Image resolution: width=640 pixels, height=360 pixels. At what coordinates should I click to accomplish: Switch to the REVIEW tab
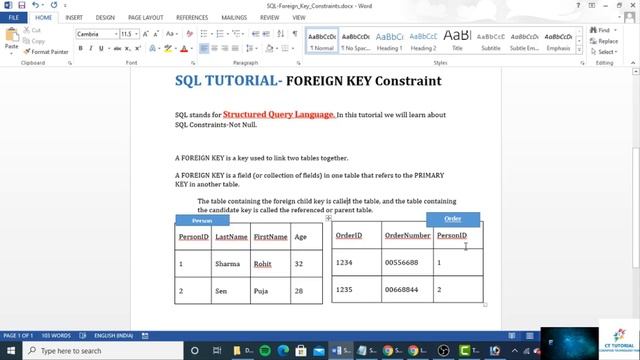click(269, 18)
